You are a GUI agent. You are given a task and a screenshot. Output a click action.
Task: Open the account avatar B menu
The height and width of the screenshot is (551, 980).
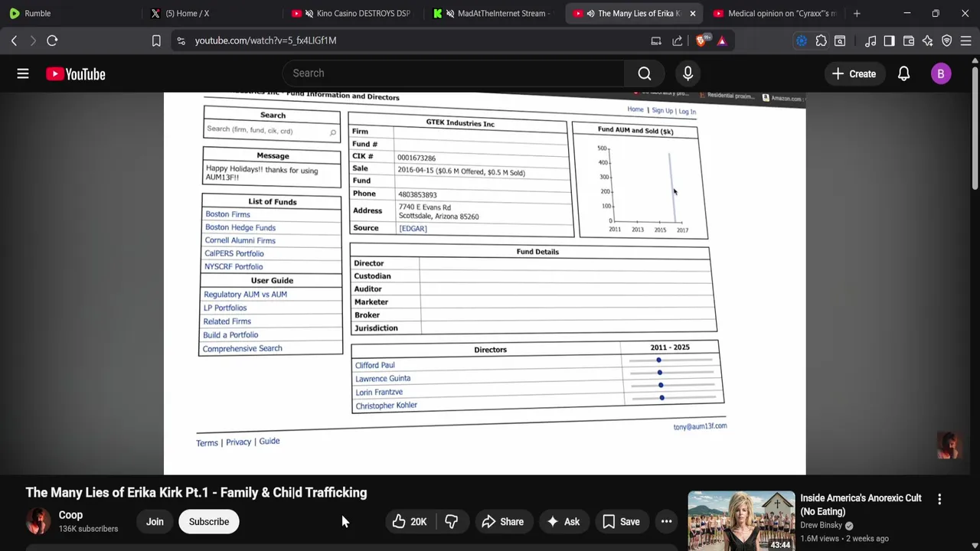tap(941, 73)
